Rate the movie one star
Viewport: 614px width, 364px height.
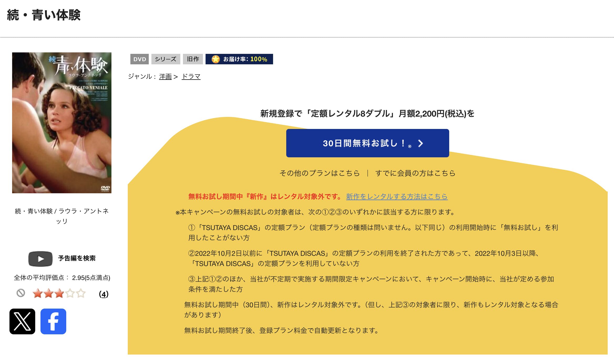[38, 293]
